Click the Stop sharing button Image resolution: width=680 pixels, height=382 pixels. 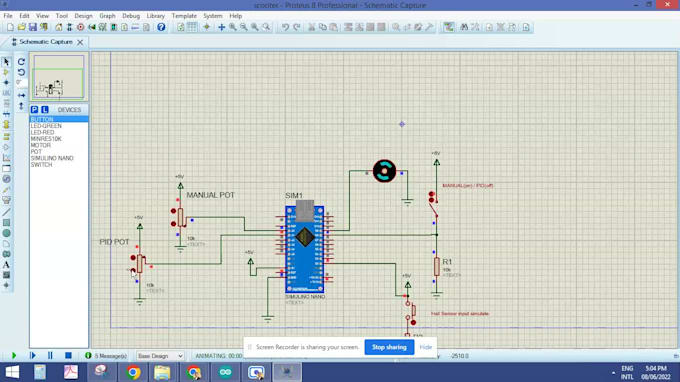pos(389,347)
